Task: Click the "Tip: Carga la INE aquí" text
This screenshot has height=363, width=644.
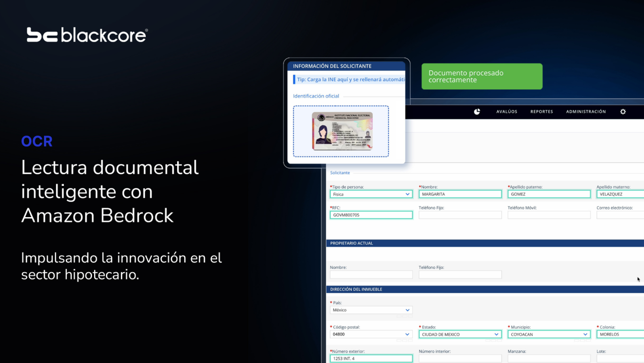Action: tap(351, 80)
